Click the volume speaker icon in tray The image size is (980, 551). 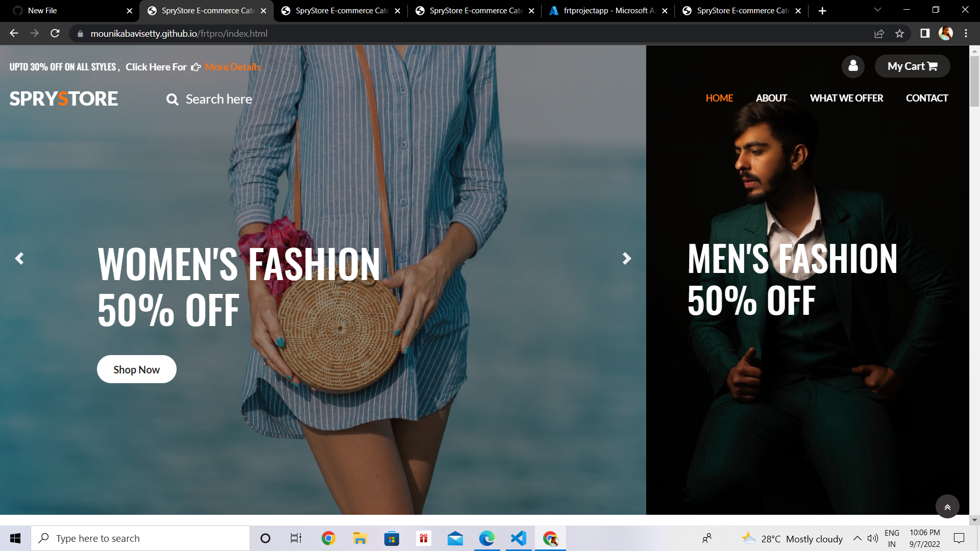873,538
